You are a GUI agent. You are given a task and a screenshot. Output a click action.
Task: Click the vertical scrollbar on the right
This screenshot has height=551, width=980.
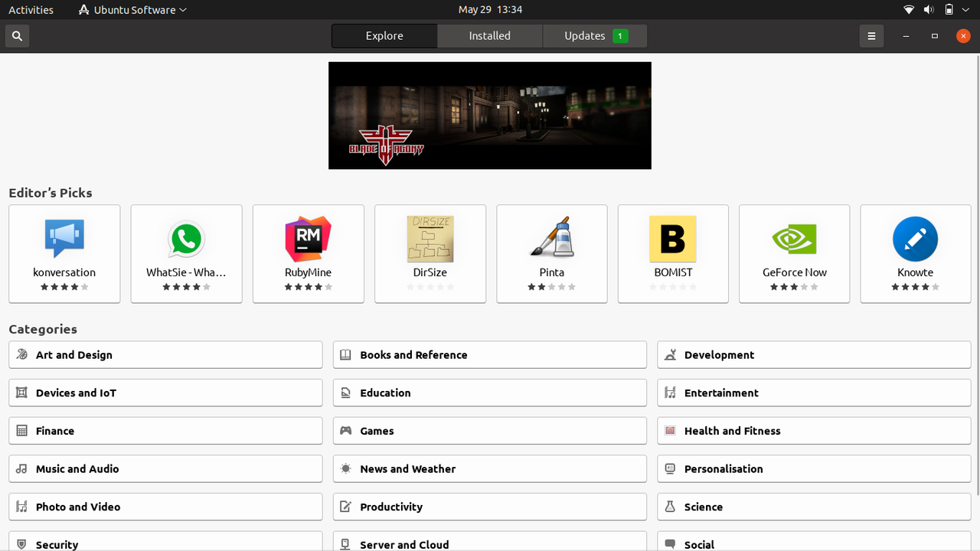click(x=977, y=275)
